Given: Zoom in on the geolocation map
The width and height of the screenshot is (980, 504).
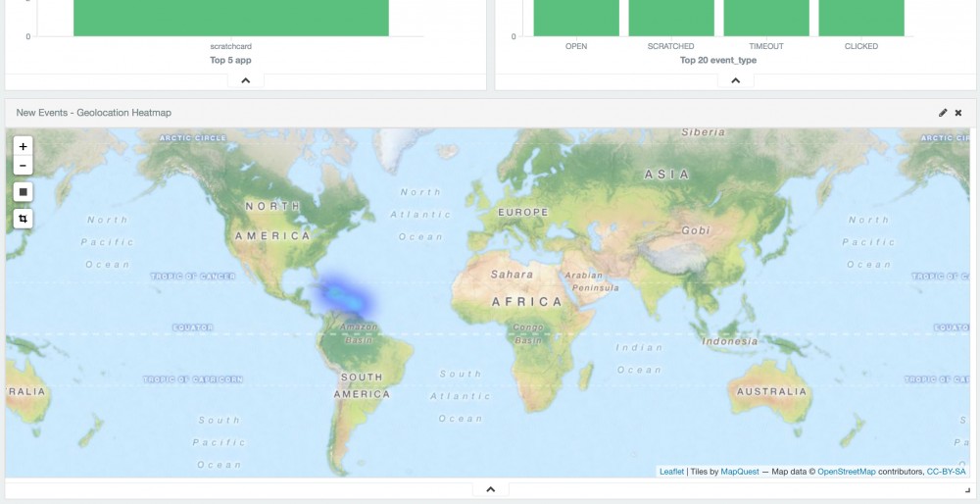Looking at the screenshot, I should point(24,146).
